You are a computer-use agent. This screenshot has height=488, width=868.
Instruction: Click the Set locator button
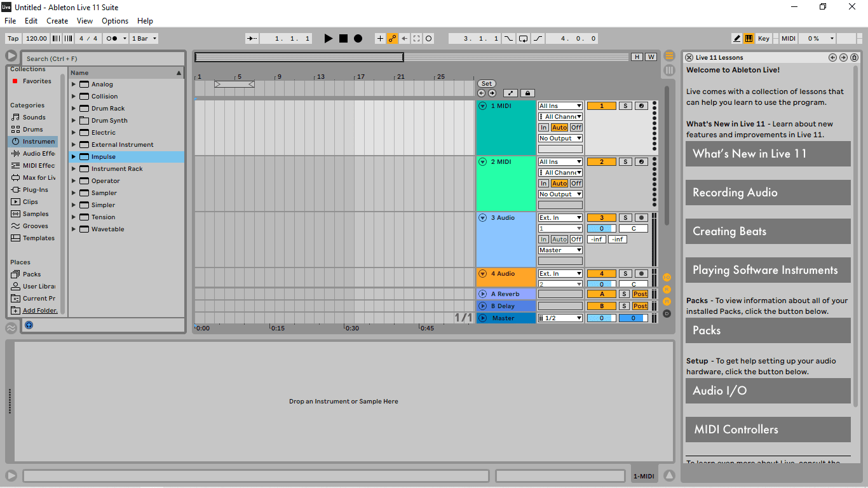[486, 84]
